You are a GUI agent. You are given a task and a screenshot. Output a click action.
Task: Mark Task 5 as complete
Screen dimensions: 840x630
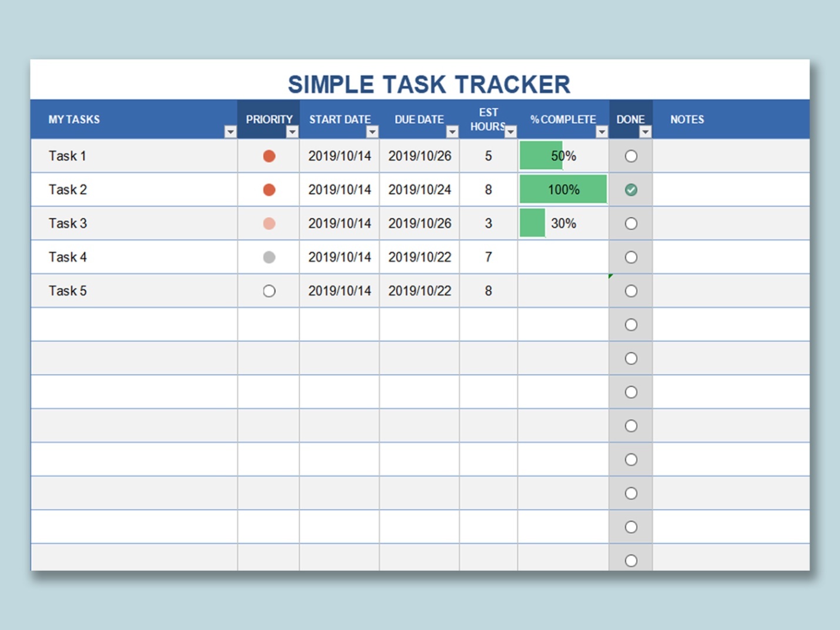point(631,291)
